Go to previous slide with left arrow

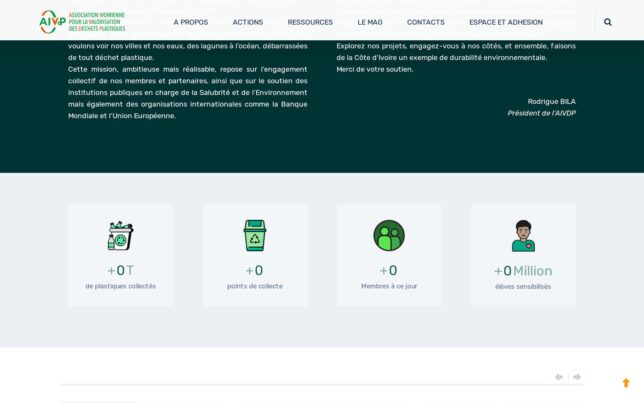[x=559, y=377]
